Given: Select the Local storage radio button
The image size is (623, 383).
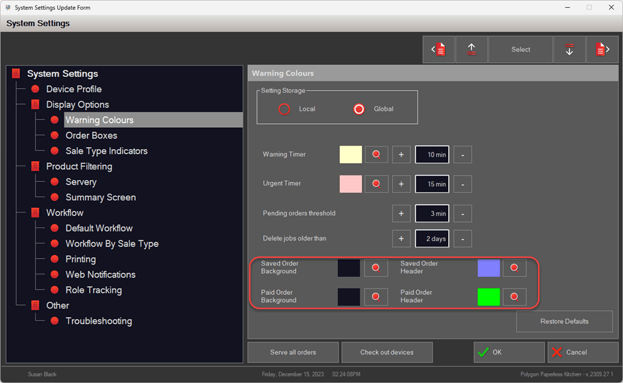Looking at the screenshot, I should [x=284, y=109].
